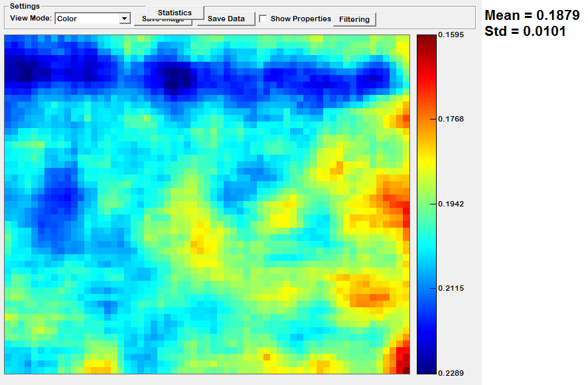Click the Color view mode combo box field

pos(87,19)
